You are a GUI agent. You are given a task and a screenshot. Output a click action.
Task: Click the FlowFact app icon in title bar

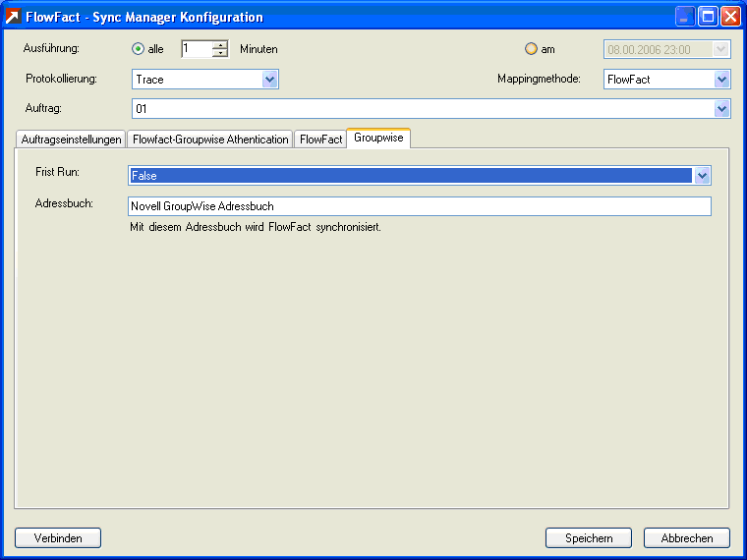pyautogui.click(x=14, y=17)
